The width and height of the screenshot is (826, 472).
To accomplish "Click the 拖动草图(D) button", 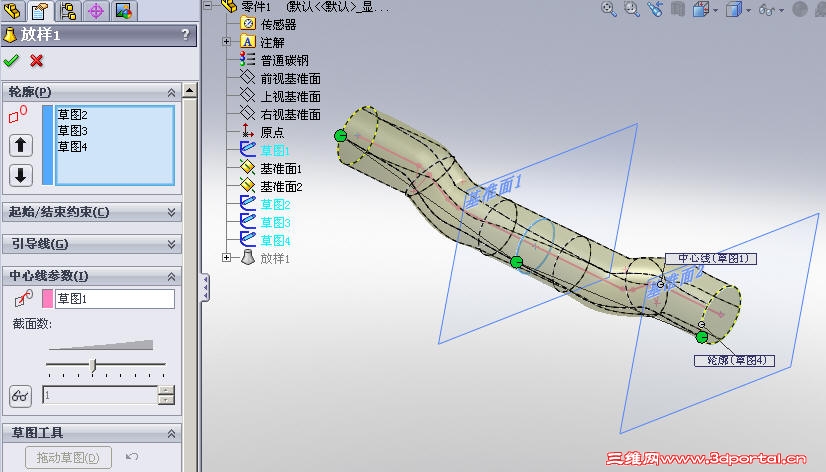I will (68, 457).
